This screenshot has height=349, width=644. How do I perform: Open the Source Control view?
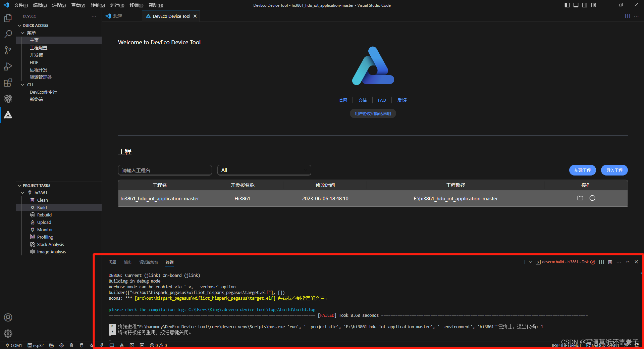coord(8,50)
